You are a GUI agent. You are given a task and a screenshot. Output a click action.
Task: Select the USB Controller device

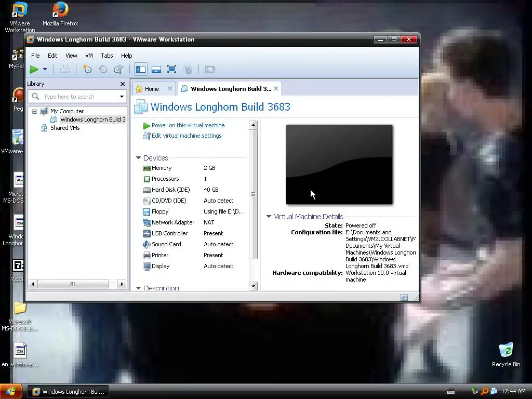tap(193, 233)
